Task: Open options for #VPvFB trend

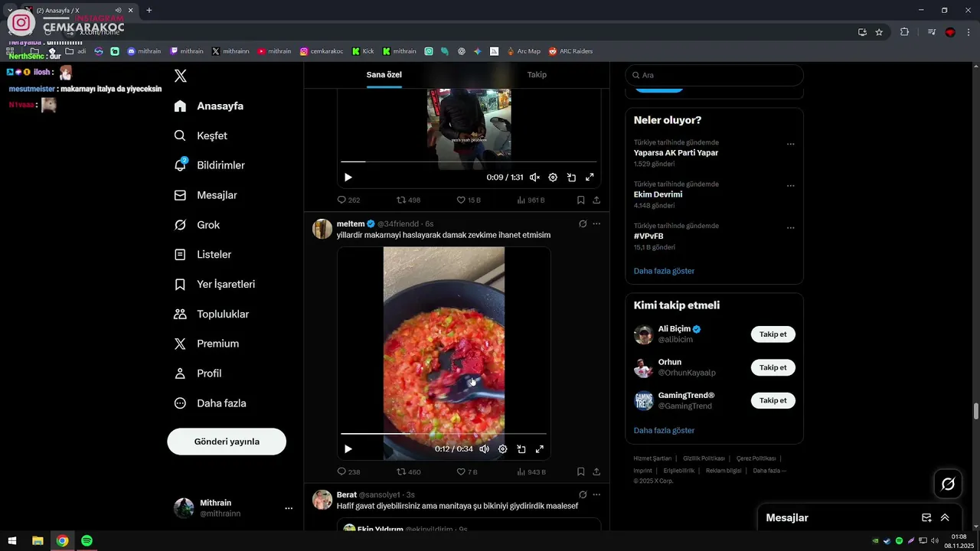Action: pyautogui.click(x=791, y=228)
